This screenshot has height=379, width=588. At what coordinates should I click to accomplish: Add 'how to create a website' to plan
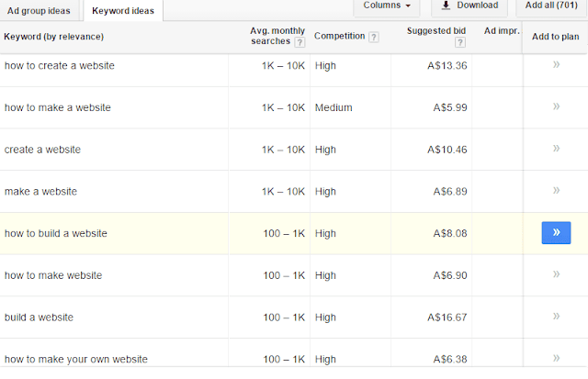556,65
